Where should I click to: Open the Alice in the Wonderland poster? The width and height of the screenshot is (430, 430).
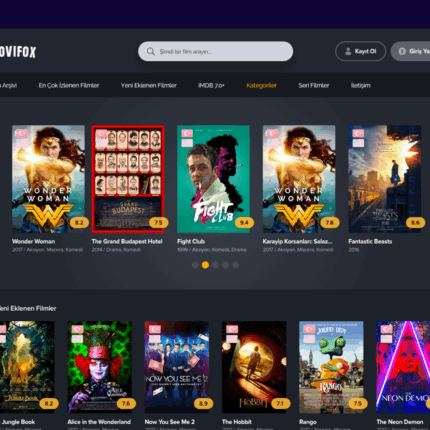pos(99,367)
